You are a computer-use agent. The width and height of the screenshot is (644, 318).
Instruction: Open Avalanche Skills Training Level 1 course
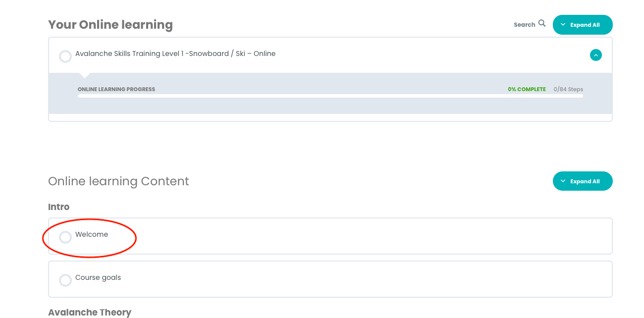pos(175,54)
